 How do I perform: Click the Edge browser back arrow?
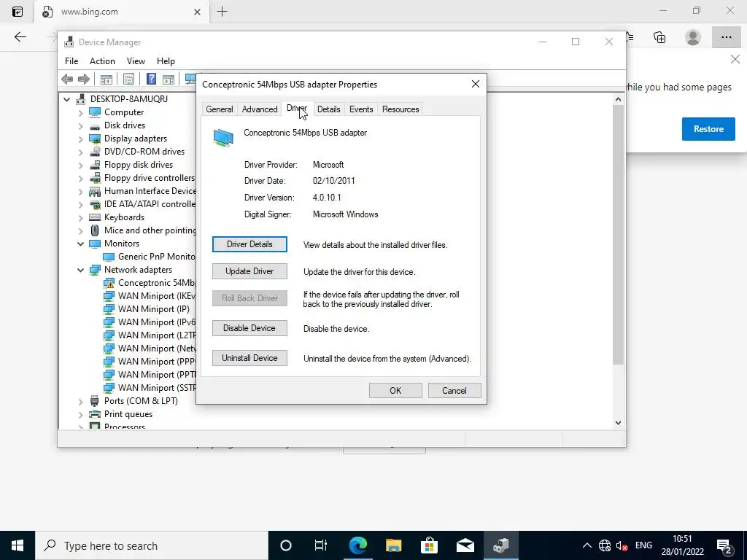pos(20,37)
